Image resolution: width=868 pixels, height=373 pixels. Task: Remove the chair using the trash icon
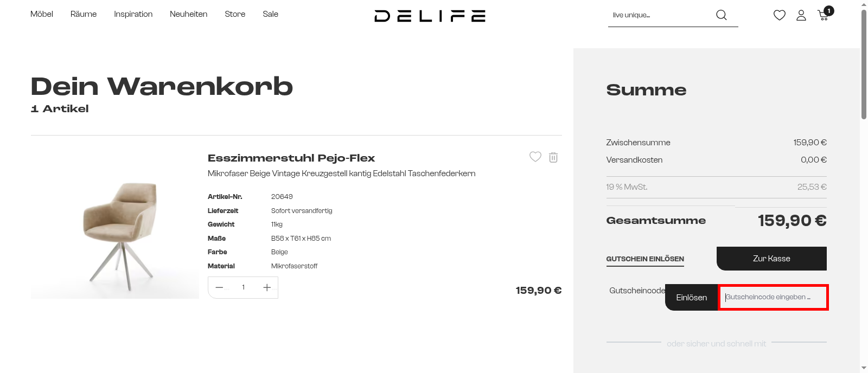pos(553,157)
